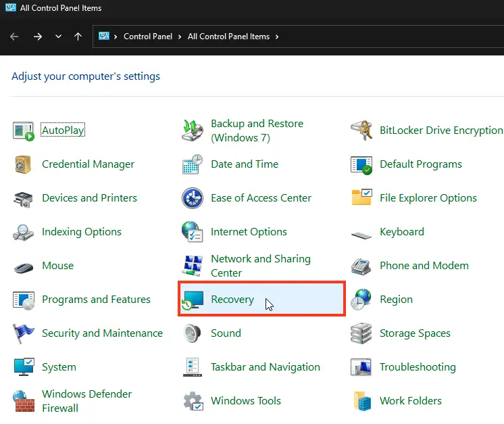The height and width of the screenshot is (424, 504).
Task: Open Network and Sharing Center
Action: [260, 266]
